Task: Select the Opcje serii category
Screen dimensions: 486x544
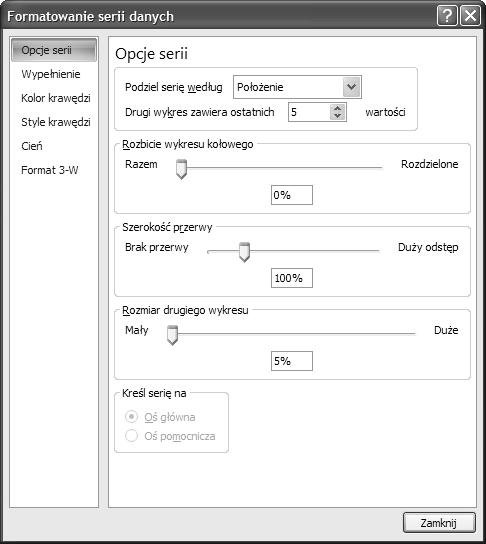Action: click(x=54, y=50)
